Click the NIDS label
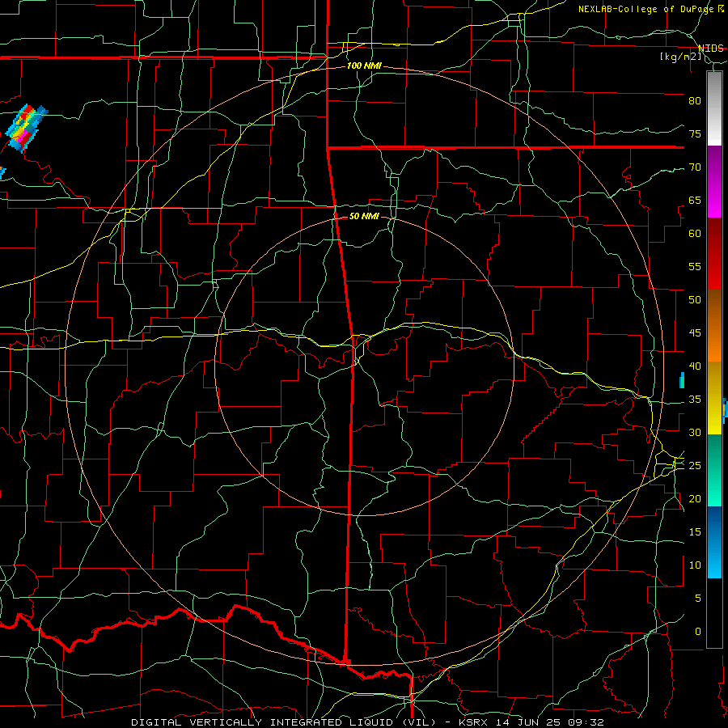The height and width of the screenshot is (728, 728). point(710,49)
